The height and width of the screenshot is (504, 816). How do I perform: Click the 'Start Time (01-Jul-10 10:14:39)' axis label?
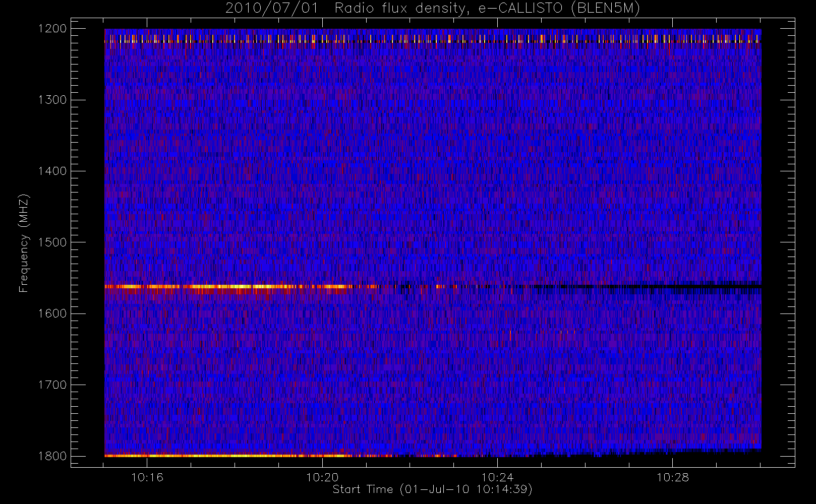tap(433, 489)
